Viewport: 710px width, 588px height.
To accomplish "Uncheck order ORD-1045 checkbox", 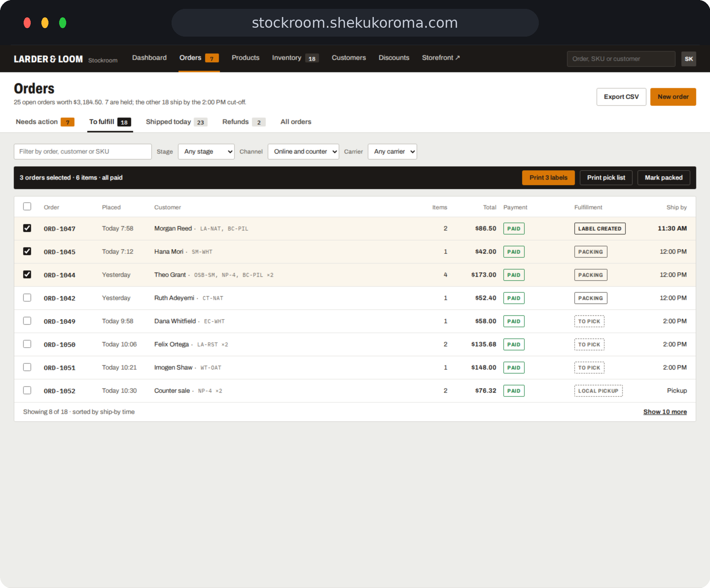I will coord(27,251).
